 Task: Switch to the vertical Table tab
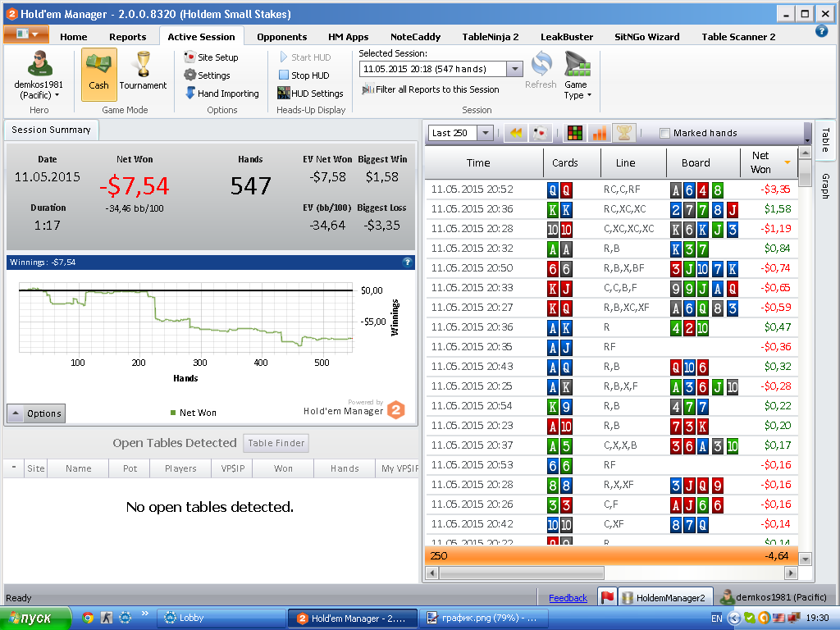click(x=825, y=139)
